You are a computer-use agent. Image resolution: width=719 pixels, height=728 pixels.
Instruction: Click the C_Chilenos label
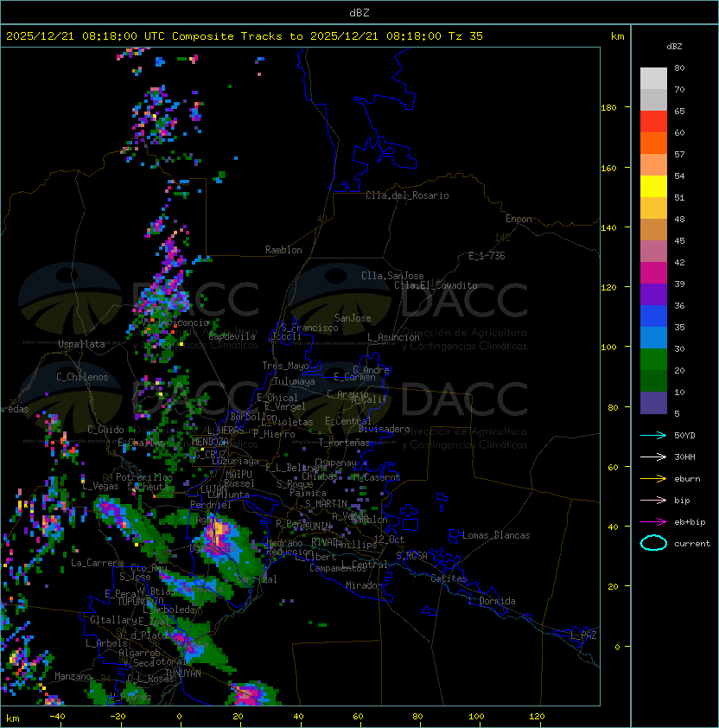pyautogui.click(x=82, y=377)
